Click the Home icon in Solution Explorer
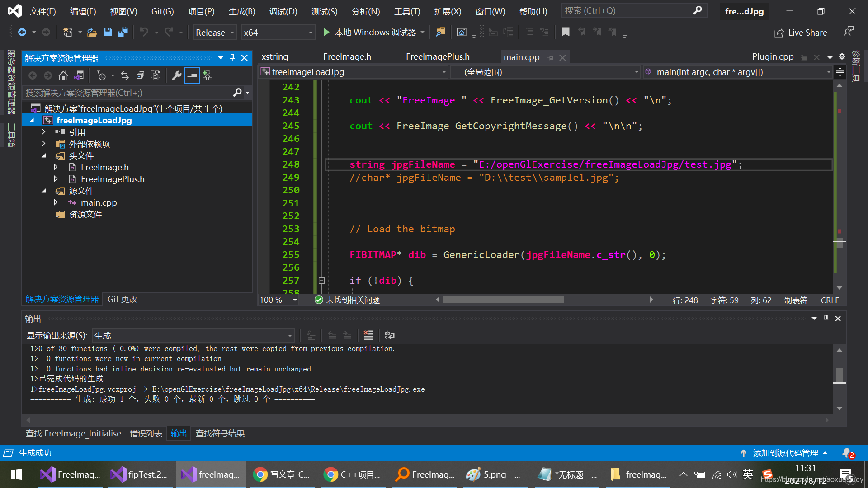868x488 pixels. pos(63,75)
